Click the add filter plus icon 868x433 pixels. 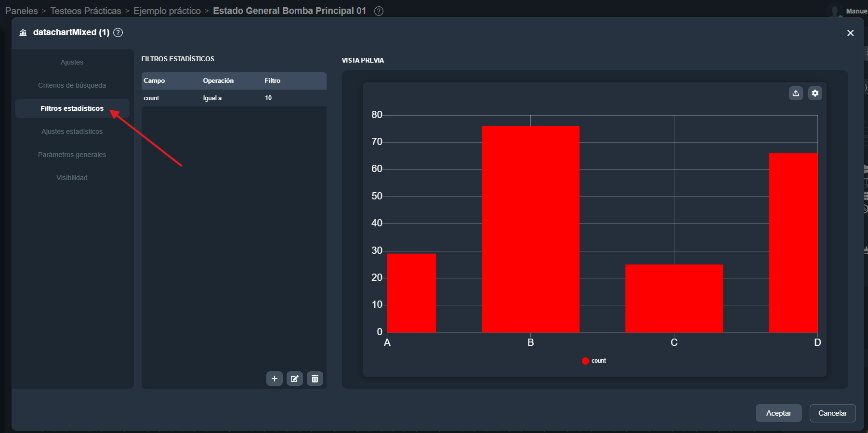[x=275, y=379]
